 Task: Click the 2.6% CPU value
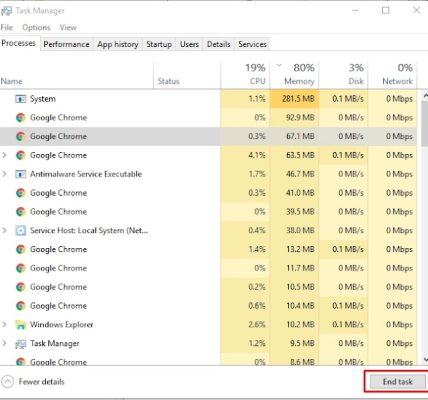pos(257,325)
